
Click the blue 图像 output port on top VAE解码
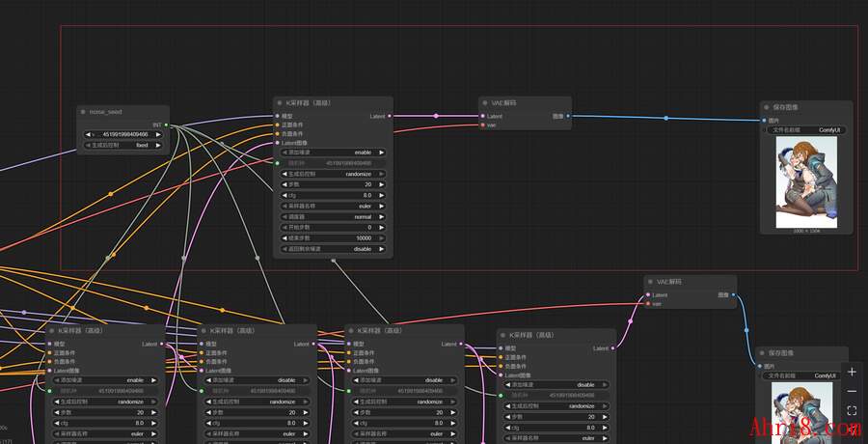(568, 116)
